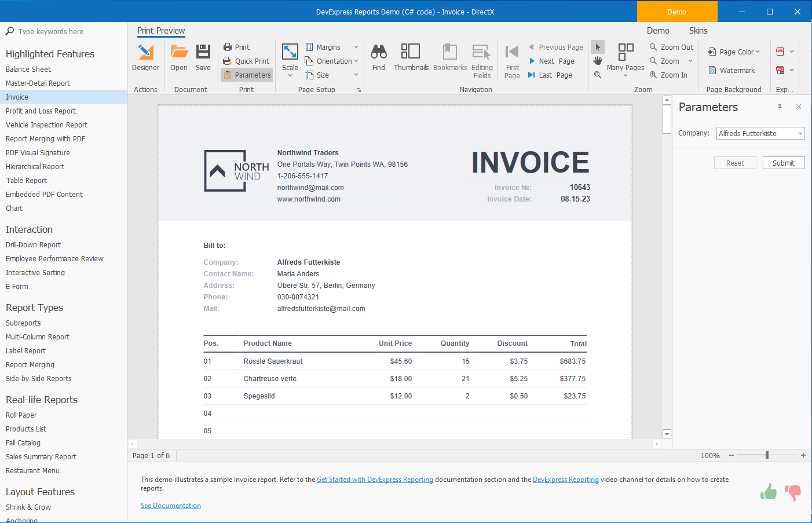Image resolution: width=812 pixels, height=523 pixels.
Task: Click Zoom Out in the ribbon
Action: [x=671, y=47]
